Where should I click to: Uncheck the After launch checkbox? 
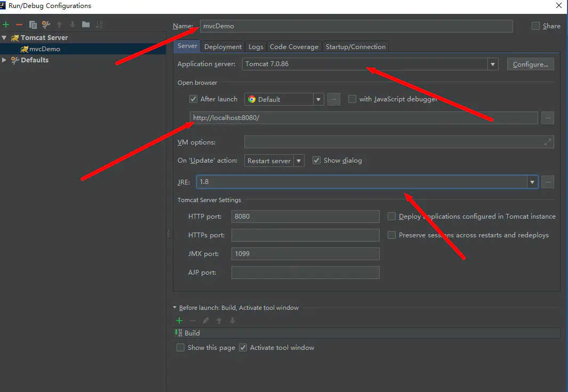point(194,99)
